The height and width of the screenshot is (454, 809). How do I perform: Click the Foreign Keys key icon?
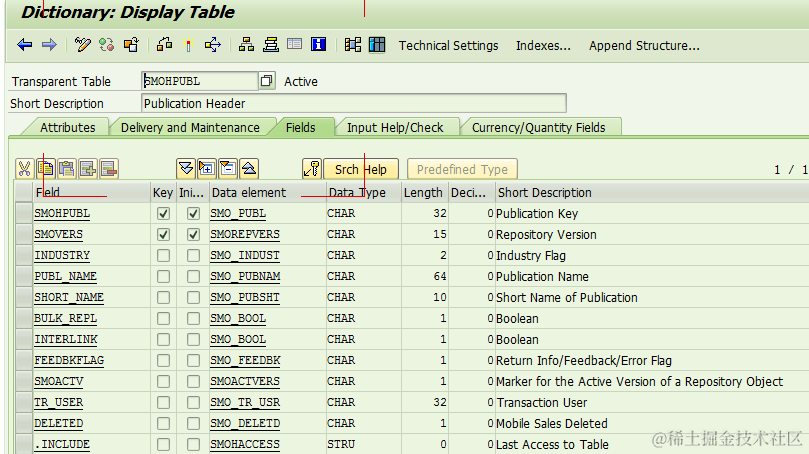tap(312, 169)
